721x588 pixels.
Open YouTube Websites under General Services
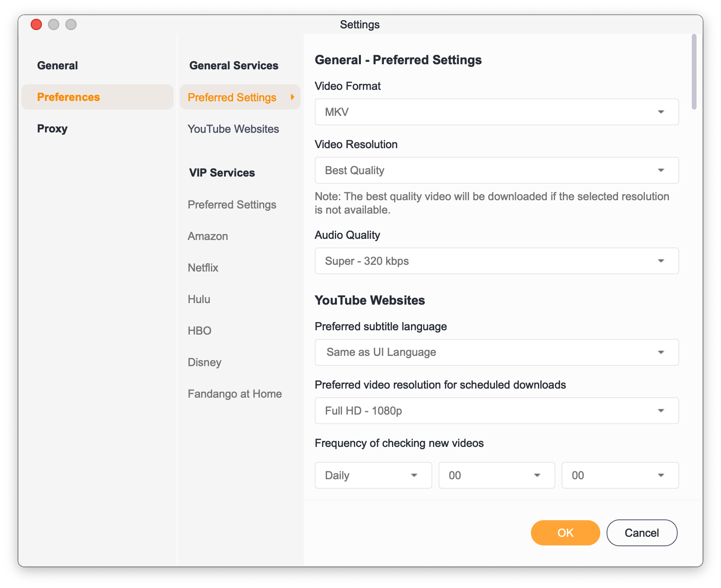coord(233,129)
